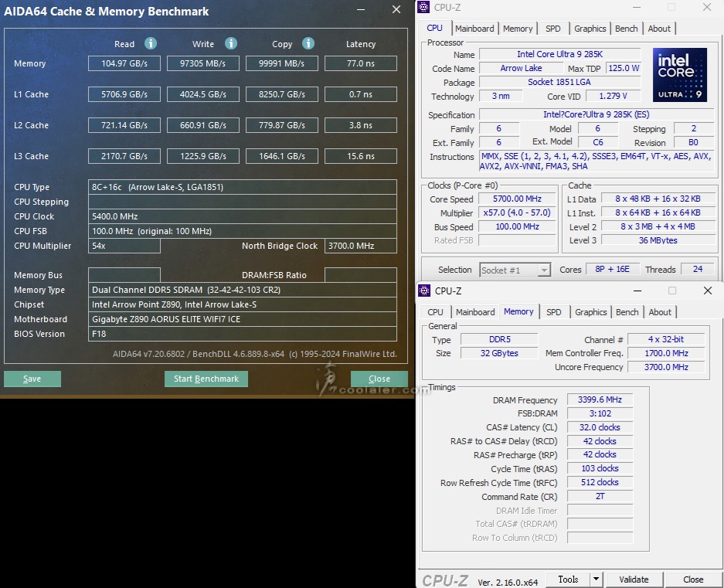Click the CPU-Z icon in the lower title bar
This screenshot has height=588, width=724.
(x=425, y=291)
